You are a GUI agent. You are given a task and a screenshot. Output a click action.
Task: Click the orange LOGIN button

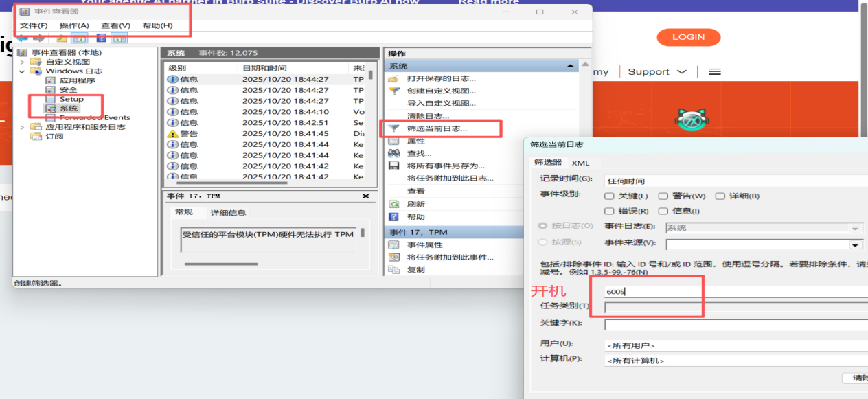pyautogui.click(x=688, y=37)
